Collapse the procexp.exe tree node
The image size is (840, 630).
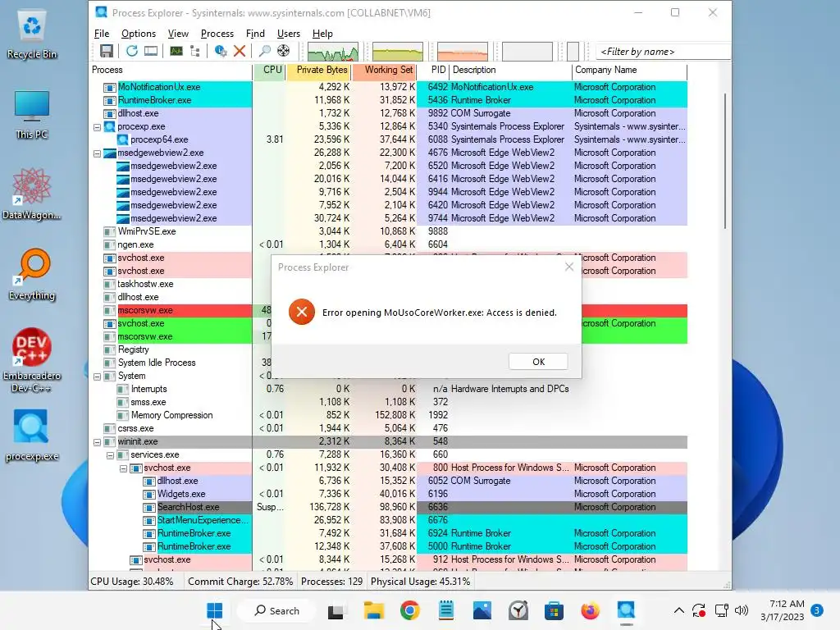pyautogui.click(x=97, y=127)
